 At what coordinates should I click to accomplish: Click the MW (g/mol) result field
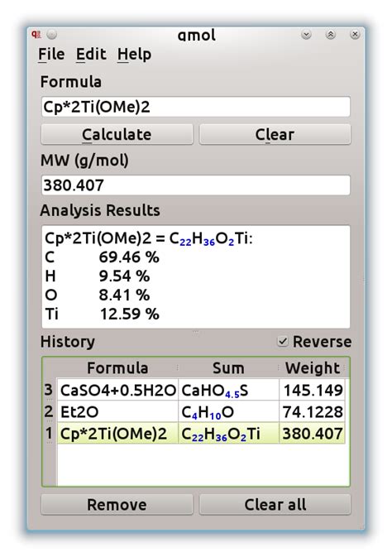tap(196, 185)
